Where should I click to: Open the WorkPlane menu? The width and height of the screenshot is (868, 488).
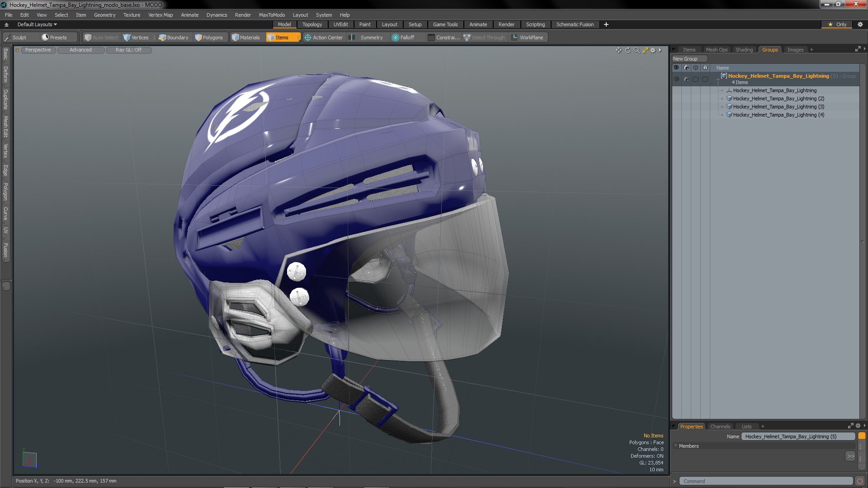pyautogui.click(x=528, y=38)
